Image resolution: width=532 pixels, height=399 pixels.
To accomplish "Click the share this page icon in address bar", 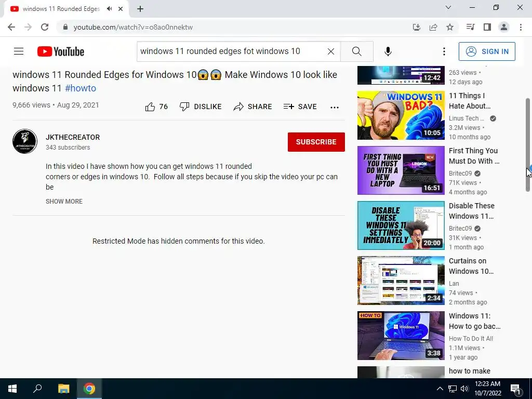I will [433, 27].
